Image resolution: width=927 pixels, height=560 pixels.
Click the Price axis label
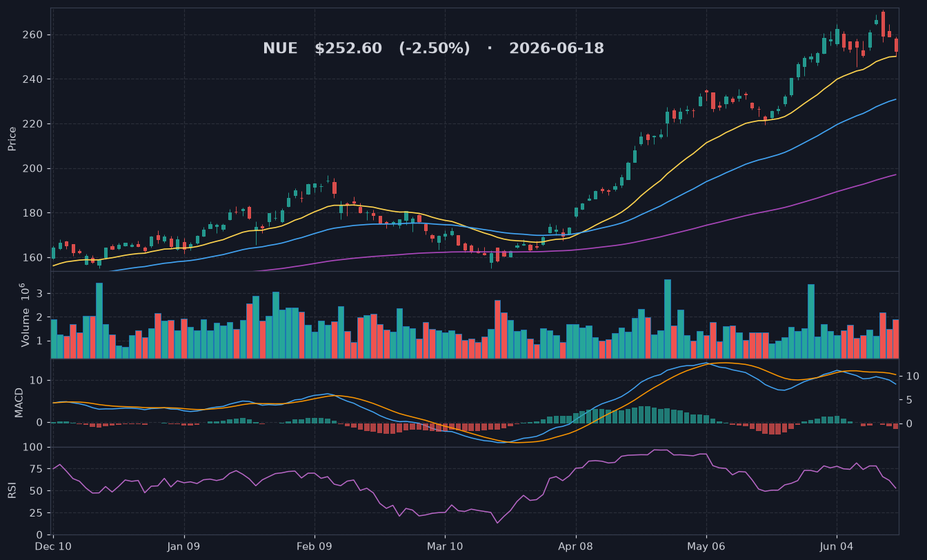point(12,139)
